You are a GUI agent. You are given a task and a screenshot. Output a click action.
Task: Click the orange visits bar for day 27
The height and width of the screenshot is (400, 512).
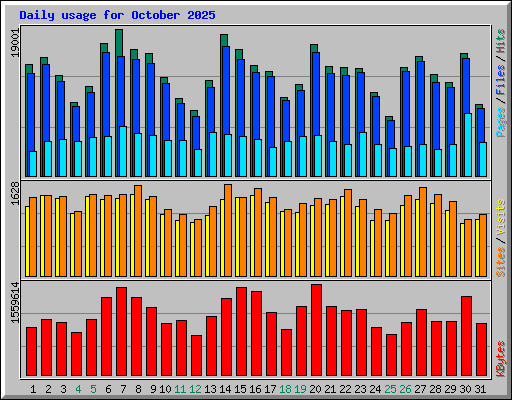423,232
